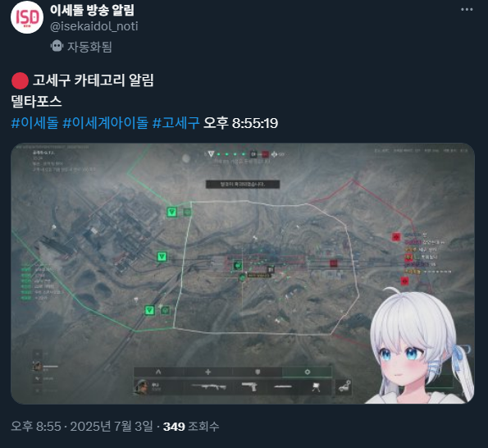Open the three-dot more options menu

click(x=467, y=10)
